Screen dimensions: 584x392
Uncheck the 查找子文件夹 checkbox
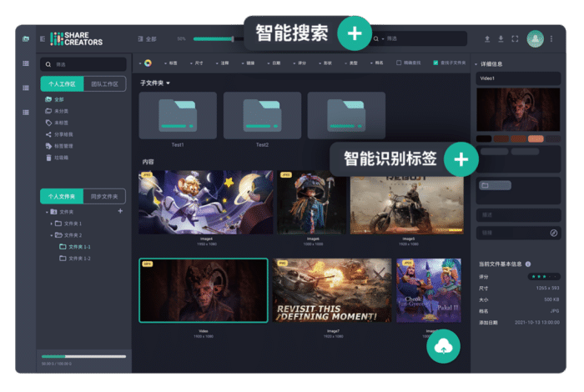coord(435,63)
